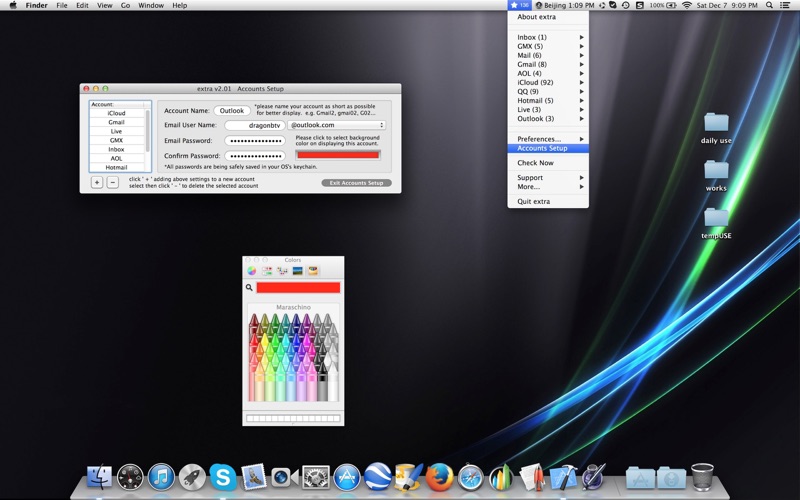Open Launchpad rocket icon in dock

click(192, 478)
